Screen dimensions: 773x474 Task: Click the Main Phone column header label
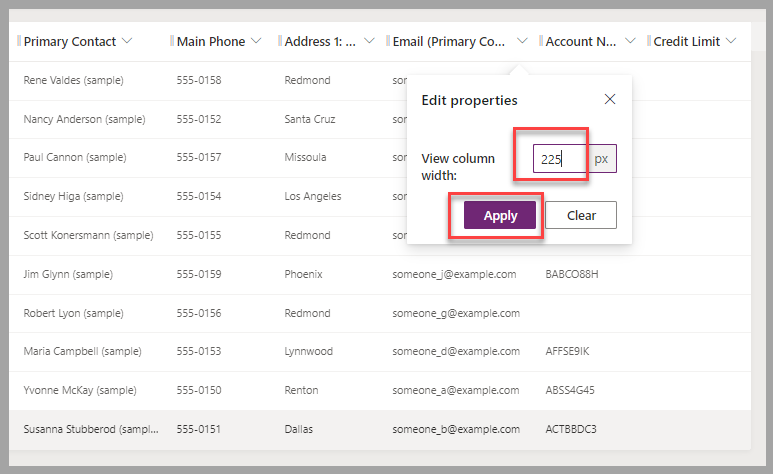point(211,41)
